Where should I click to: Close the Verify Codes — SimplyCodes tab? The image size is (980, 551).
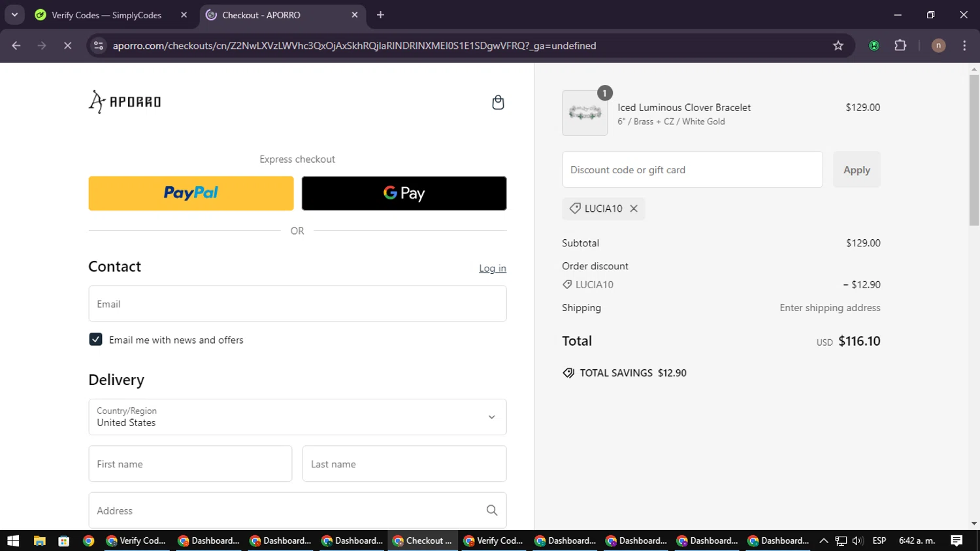[x=184, y=14]
